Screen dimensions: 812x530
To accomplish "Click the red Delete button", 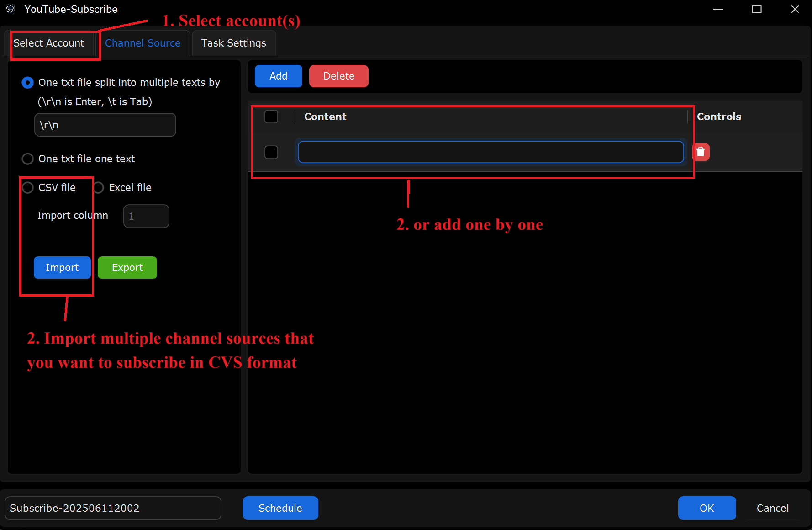I will tap(339, 76).
